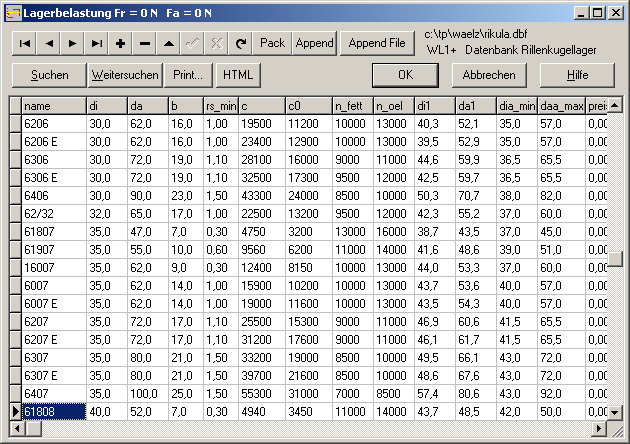Select the bearing row 6306 E

coord(53,178)
